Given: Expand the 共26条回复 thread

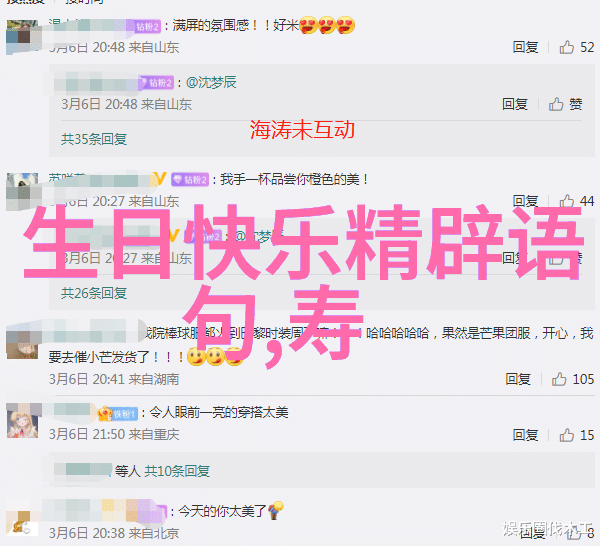Looking at the screenshot, I should 94,293.
